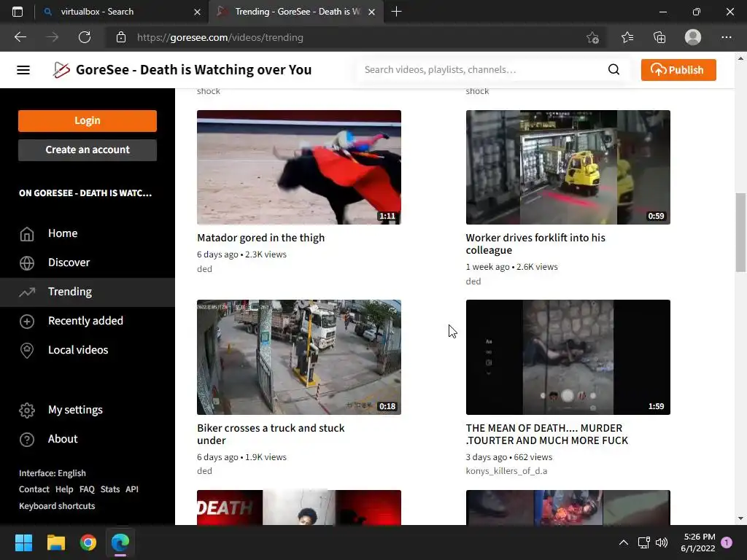The width and height of the screenshot is (747, 560).
Task: Open the Help footer link
Action: (64, 489)
